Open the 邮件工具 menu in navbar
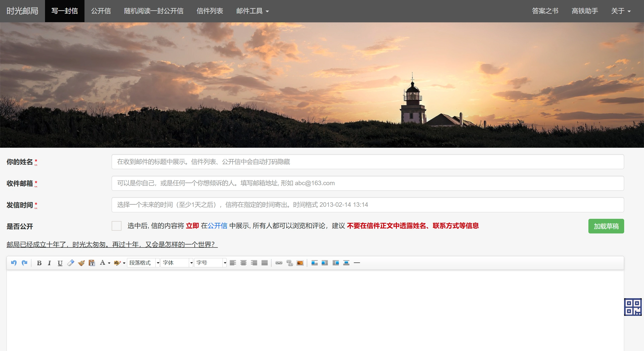 (x=252, y=11)
